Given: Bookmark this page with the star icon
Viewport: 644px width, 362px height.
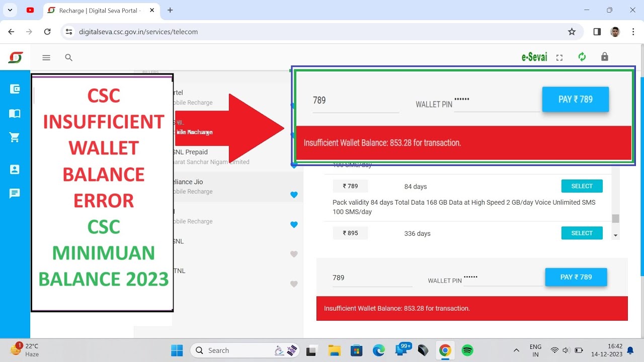Looking at the screenshot, I should click(x=572, y=32).
